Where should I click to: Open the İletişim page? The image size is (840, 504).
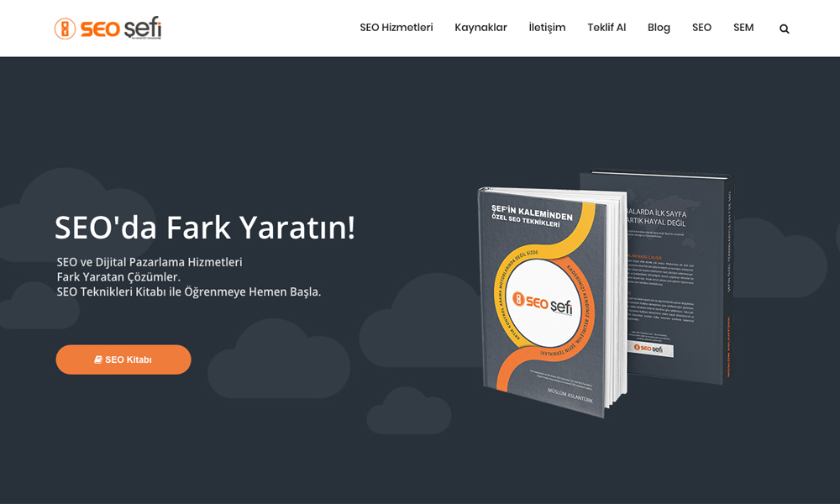[x=547, y=28]
